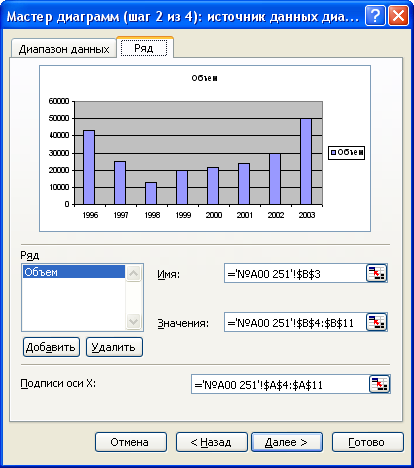Viewport: 414px width, 468px height.
Task: Click the 2001 axis label in preview
Action: pos(245,215)
